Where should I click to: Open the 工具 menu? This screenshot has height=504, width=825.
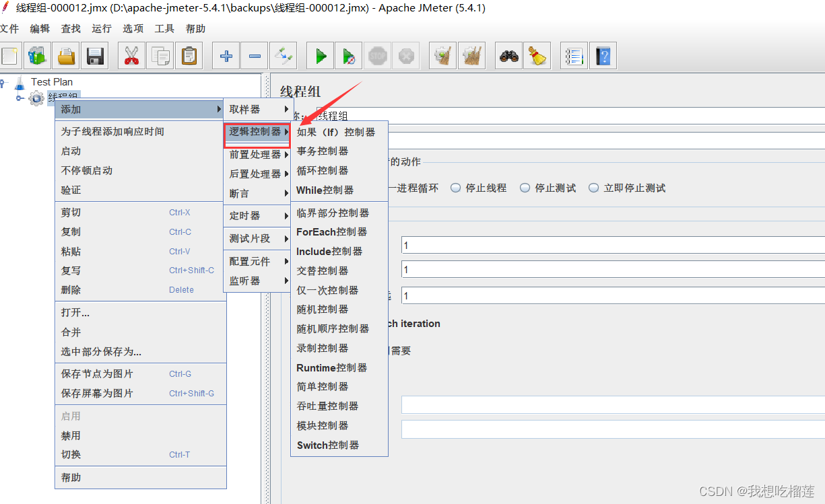click(x=164, y=28)
